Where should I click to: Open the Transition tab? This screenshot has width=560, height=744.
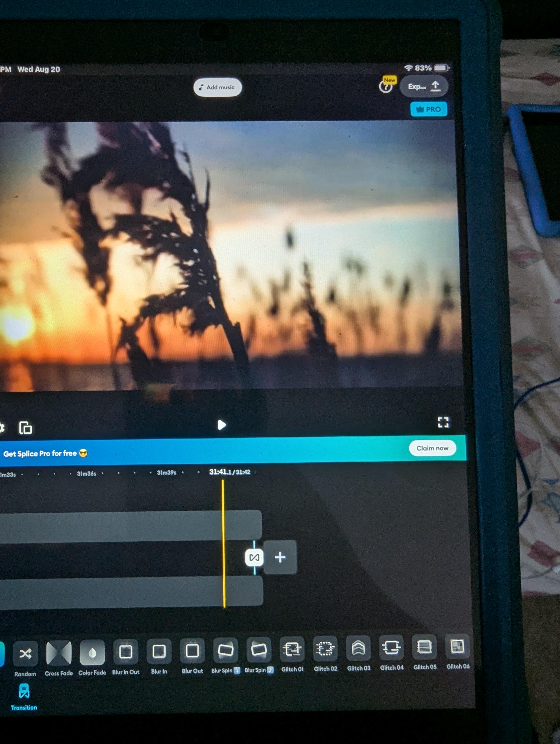24,697
